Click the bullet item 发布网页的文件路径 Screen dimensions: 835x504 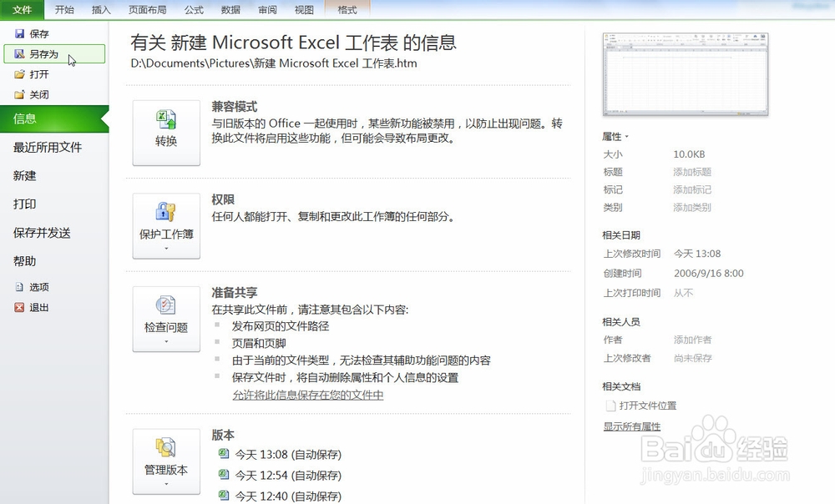tap(281, 326)
